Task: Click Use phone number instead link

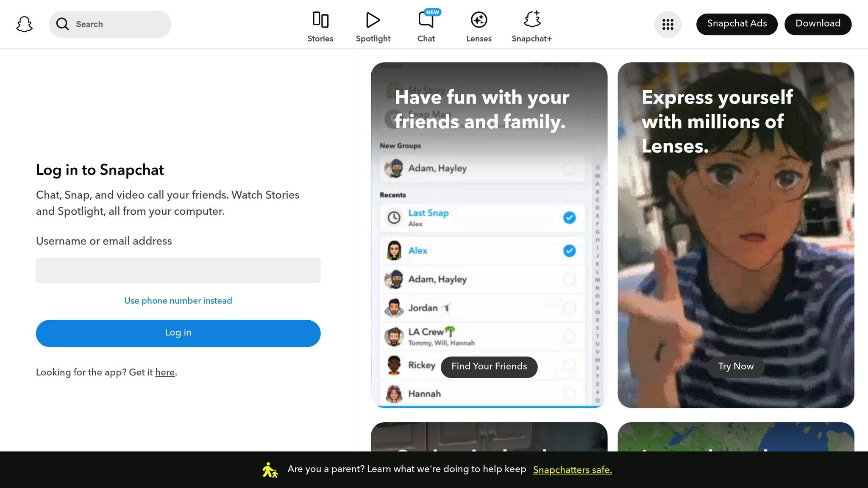Action: (178, 301)
